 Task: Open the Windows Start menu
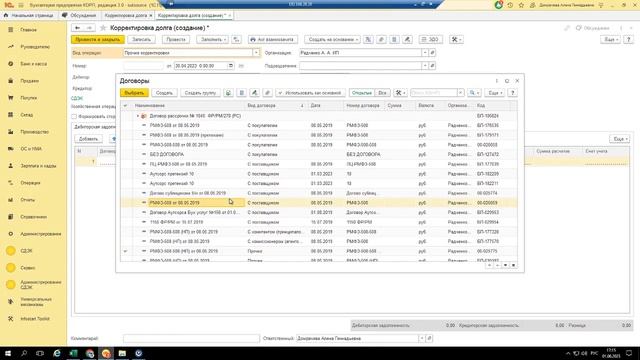(x=7, y=353)
